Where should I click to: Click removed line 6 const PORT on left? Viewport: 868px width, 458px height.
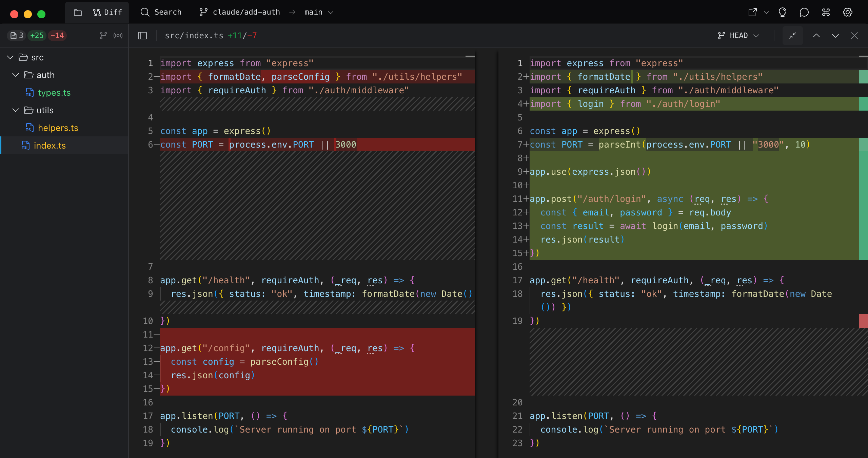coord(317,145)
